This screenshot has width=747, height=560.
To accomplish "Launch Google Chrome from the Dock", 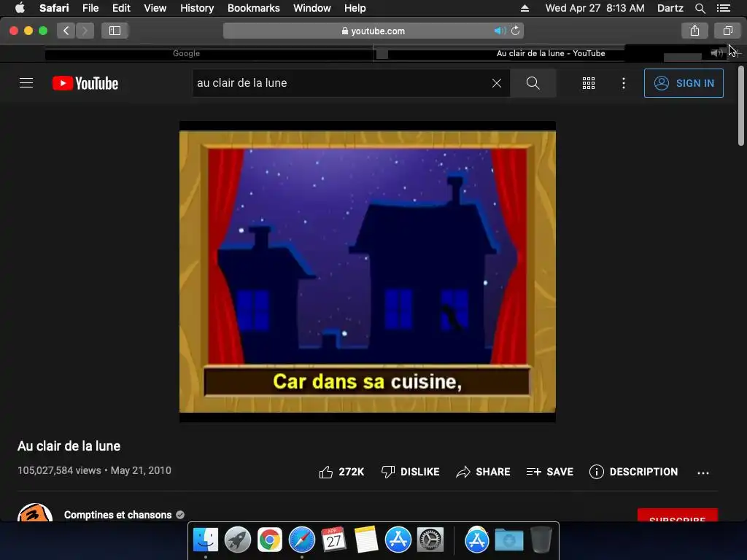I will tap(270, 540).
